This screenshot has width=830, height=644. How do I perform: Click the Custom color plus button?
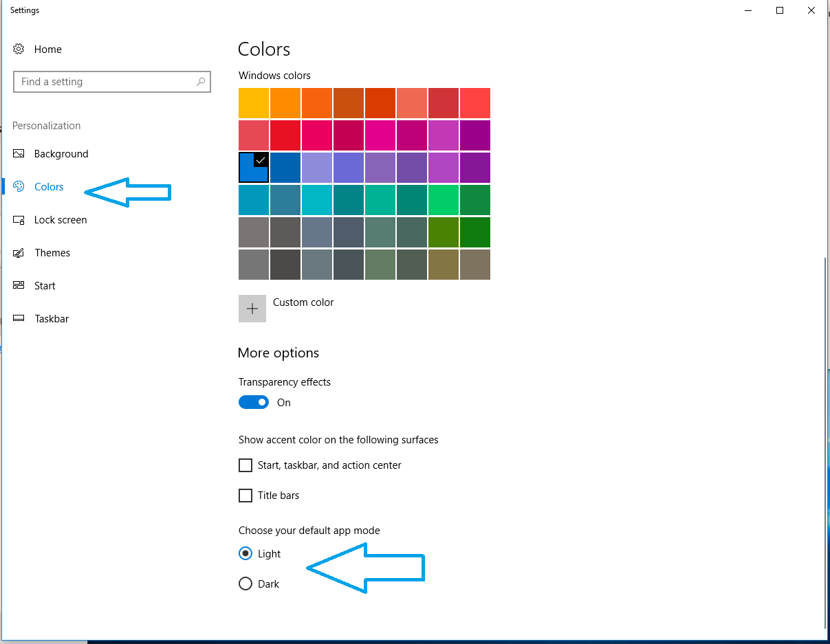pos(252,309)
